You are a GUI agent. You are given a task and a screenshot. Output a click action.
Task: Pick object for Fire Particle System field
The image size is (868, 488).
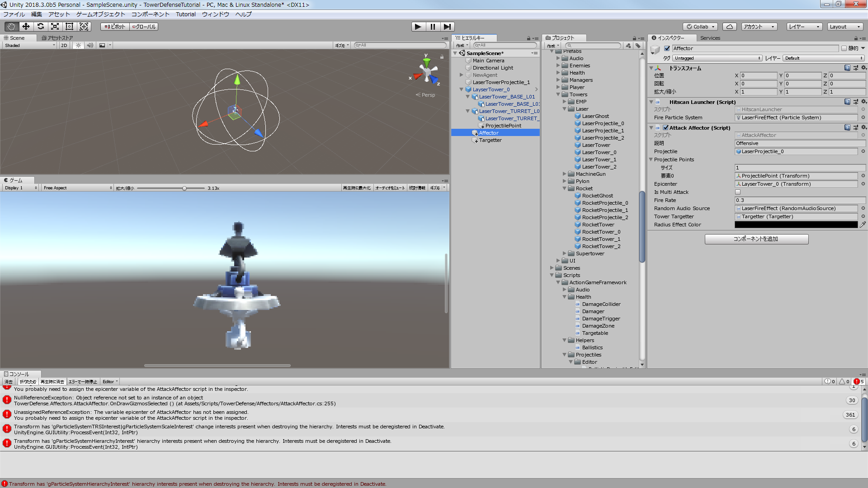point(863,117)
